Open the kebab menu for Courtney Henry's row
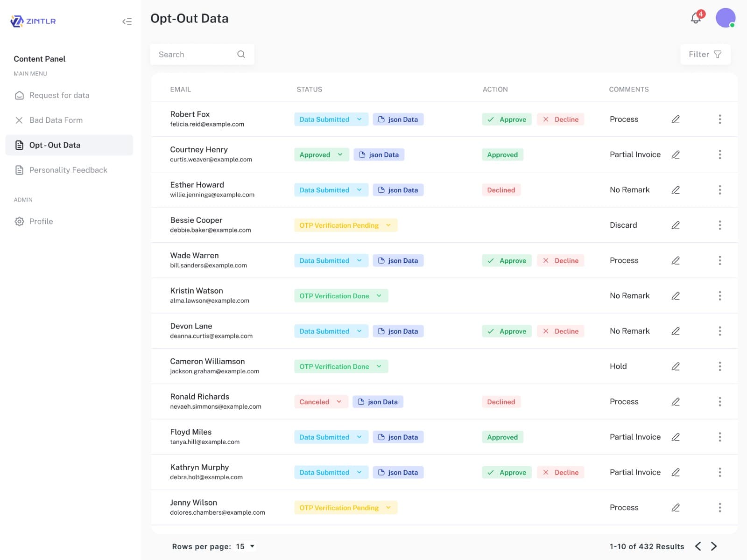The height and width of the screenshot is (560, 747). 720,154
